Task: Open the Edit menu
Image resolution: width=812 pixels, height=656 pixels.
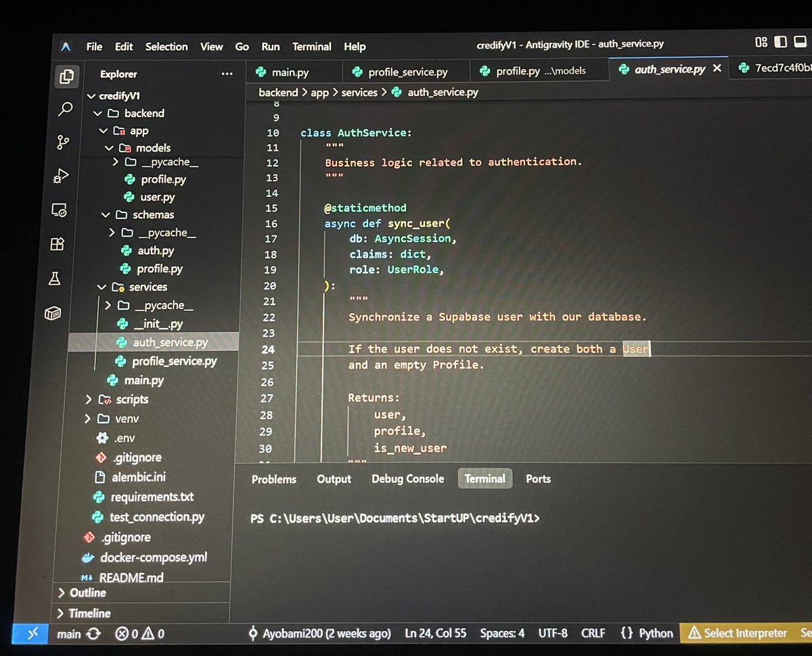Action: point(124,47)
